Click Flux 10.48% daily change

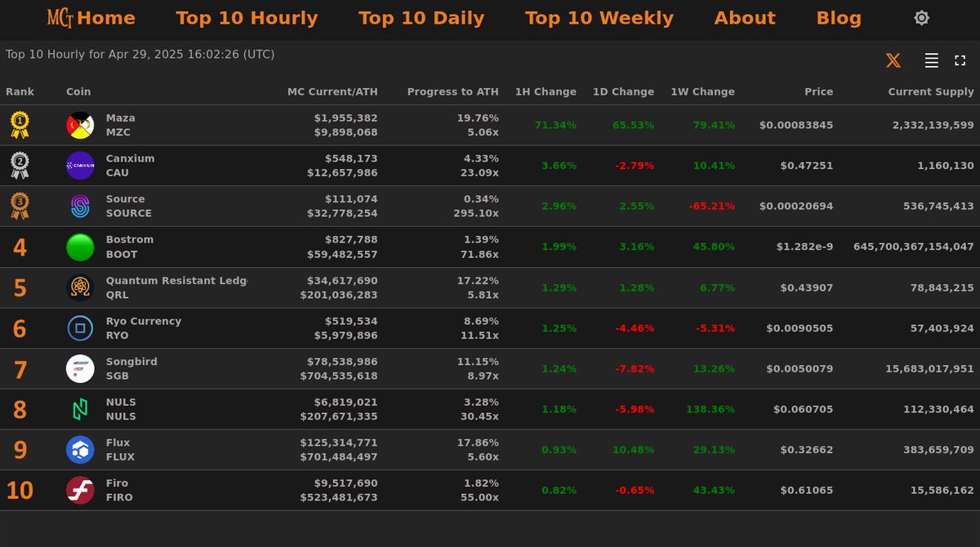pyautogui.click(x=633, y=450)
